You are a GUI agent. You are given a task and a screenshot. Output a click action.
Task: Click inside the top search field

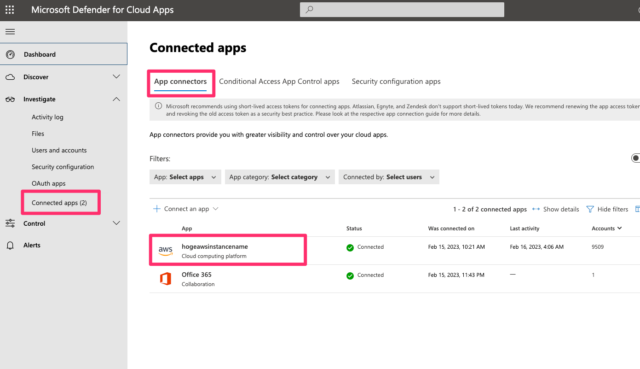click(402, 9)
